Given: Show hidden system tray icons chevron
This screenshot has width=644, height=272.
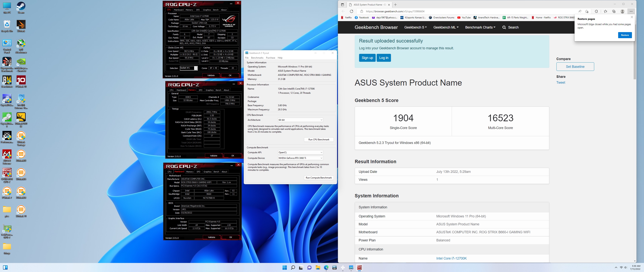Looking at the screenshot, I should [616, 267].
